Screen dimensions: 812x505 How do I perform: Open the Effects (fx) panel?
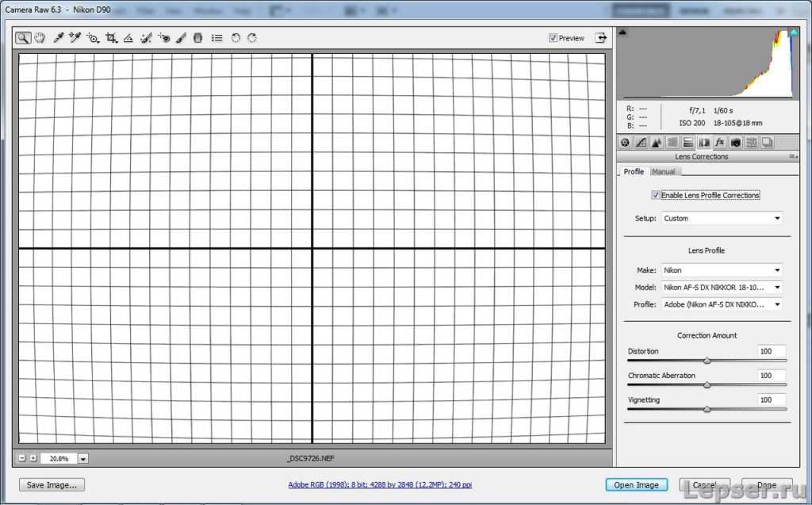click(719, 143)
